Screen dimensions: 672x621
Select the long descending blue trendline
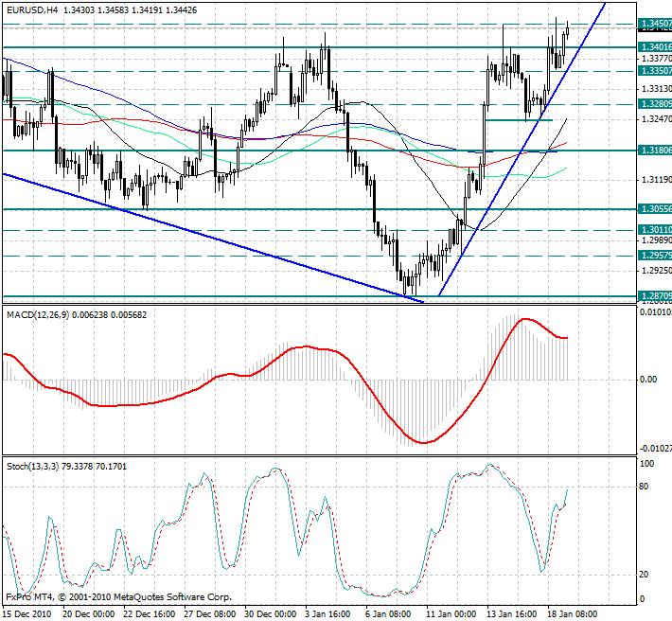[x=214, y=239]
